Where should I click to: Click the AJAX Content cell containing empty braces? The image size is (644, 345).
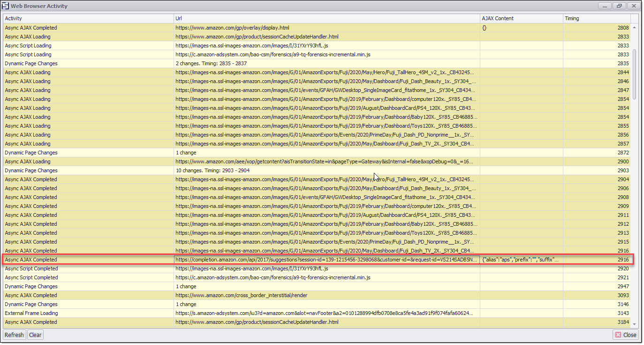click(484, 27)
